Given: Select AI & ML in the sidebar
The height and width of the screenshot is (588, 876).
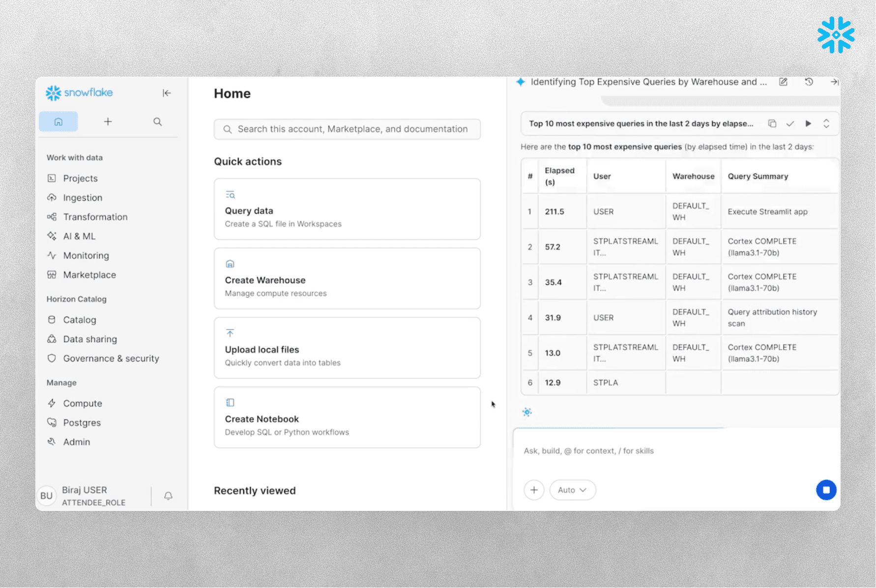Looking at the screenshot, I should click(79, 236).
